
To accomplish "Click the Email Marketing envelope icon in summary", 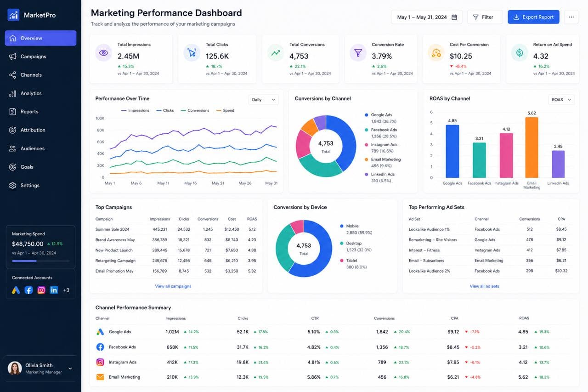I will point(100,377).
